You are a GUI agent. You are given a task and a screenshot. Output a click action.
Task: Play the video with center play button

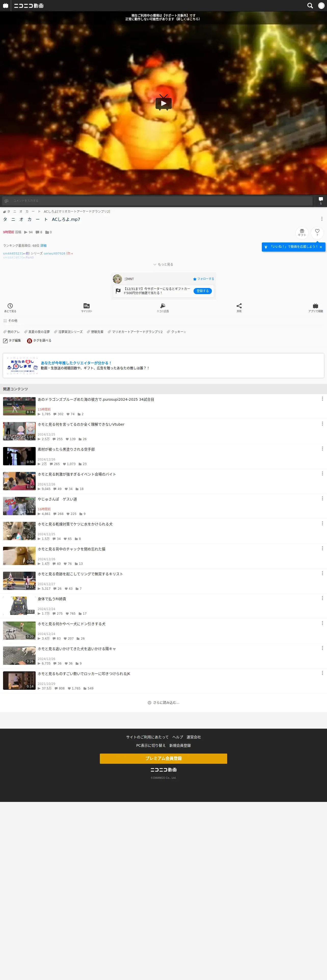click(x=163, y=103)
